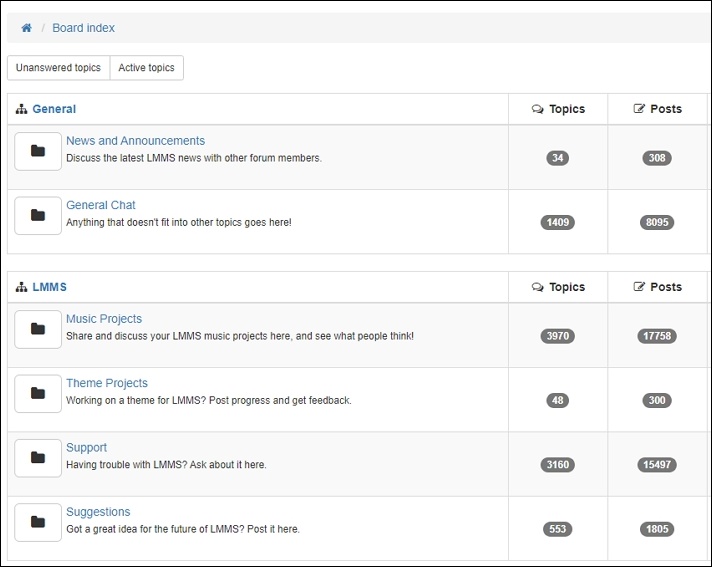Click the text 'Having trouble with LMMS? Ask about it here.'
Screen dimensions: 712x567
166,465
